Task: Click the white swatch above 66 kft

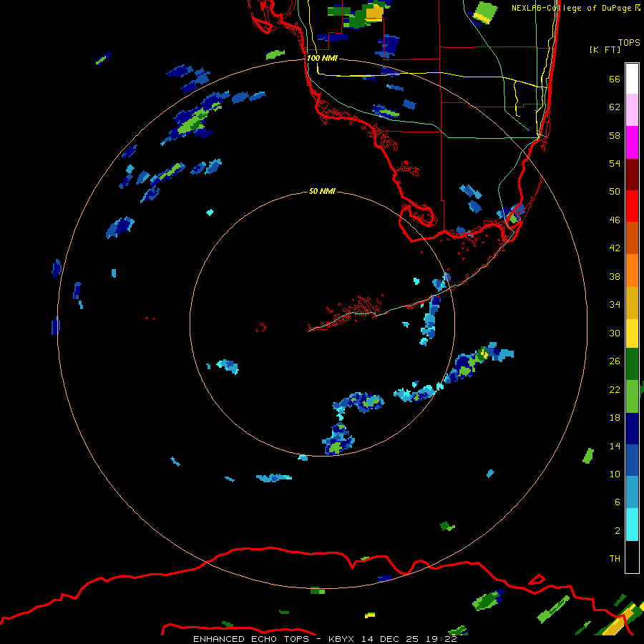Action: point(632,79)
